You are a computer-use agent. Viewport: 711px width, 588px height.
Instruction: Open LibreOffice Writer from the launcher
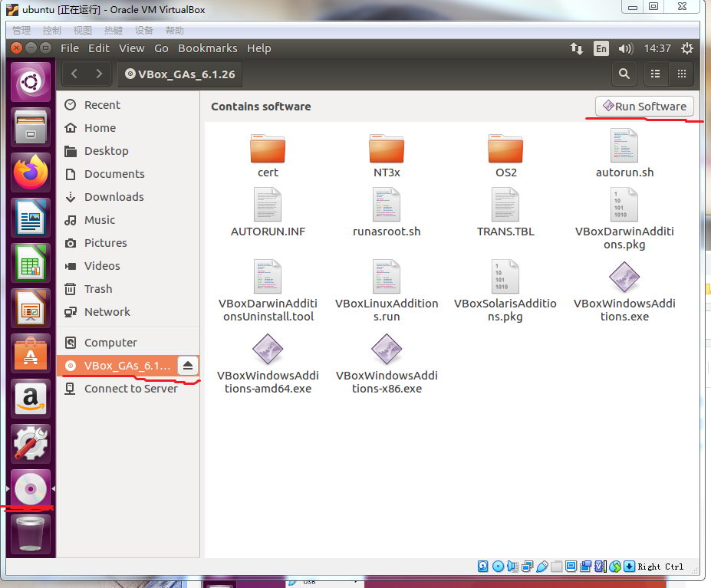click(x=31, y=218)
